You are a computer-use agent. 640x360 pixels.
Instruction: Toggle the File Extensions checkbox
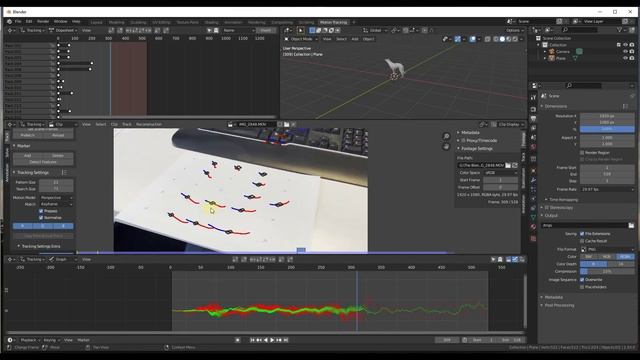coord(582,234)
